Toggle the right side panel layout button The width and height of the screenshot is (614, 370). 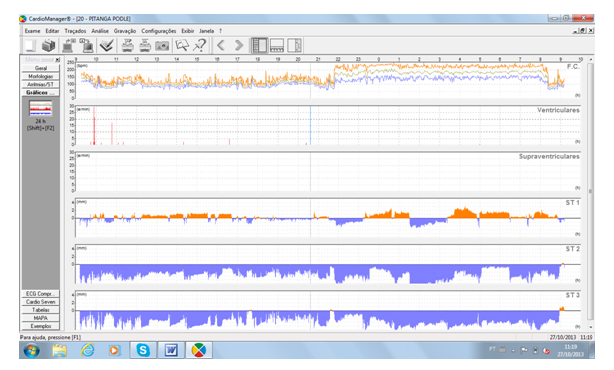pos(294,45)
